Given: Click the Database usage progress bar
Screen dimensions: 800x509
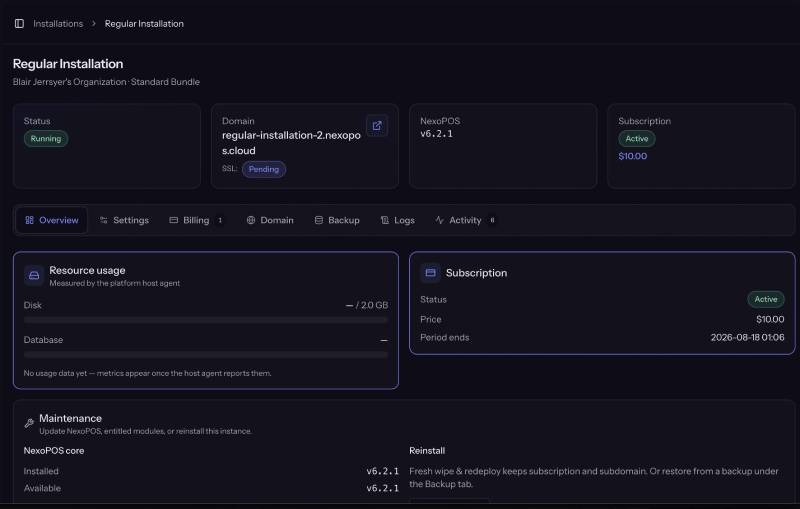Looking at the screenshot, I should pyautogui.click(x=206, y=354).
